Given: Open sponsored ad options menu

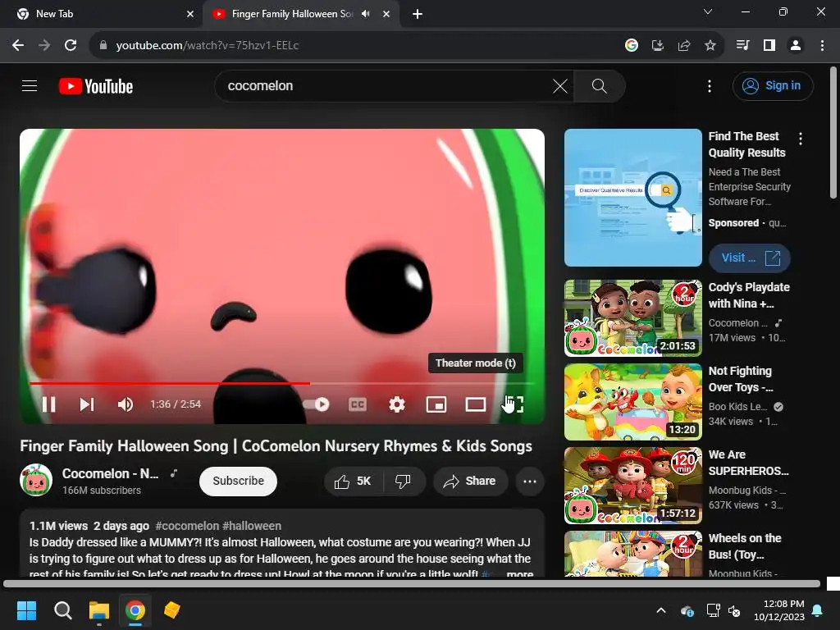Looking at the screenshot, I should tap(801, 139).
